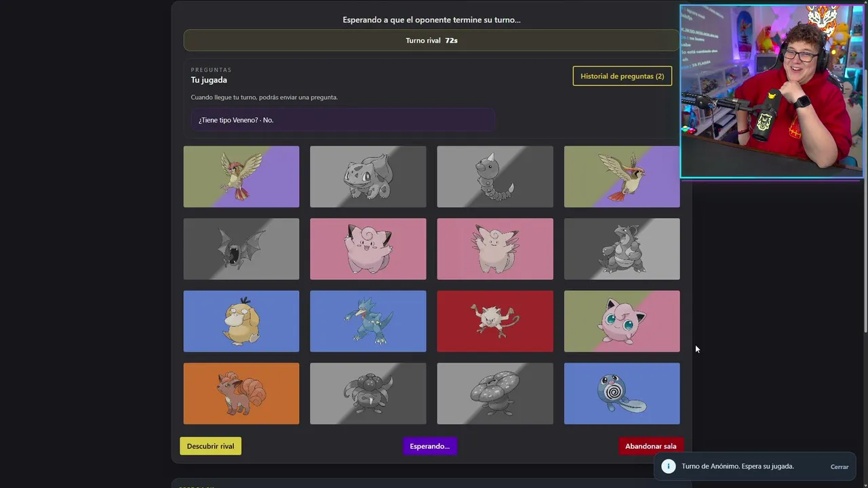The image size is (868, 488).
Task: Select the long-crested Pidgeot card
Action: [x=622, y=177]
